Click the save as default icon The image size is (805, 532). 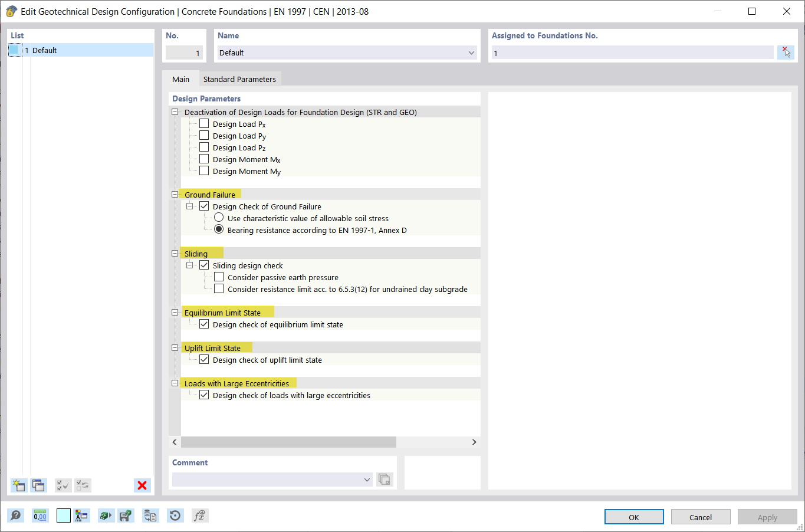tap(125, 515)
